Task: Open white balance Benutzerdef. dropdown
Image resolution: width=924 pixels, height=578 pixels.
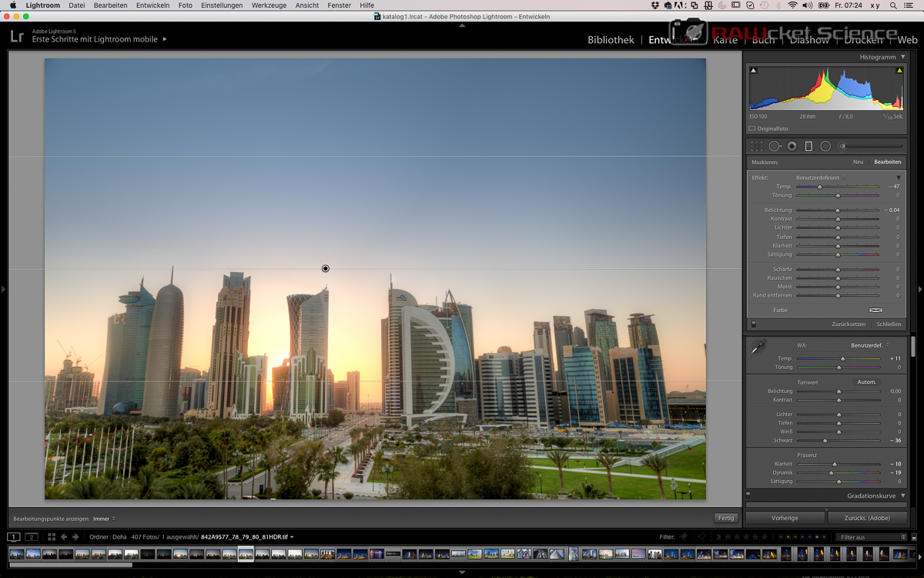Action: [870, 345]
